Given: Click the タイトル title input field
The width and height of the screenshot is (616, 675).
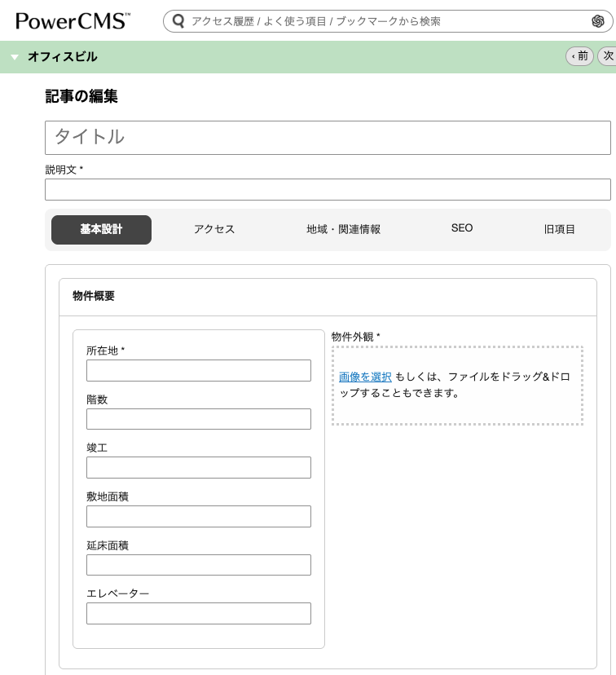Looking at the screenshot, I should coord(328,138).
